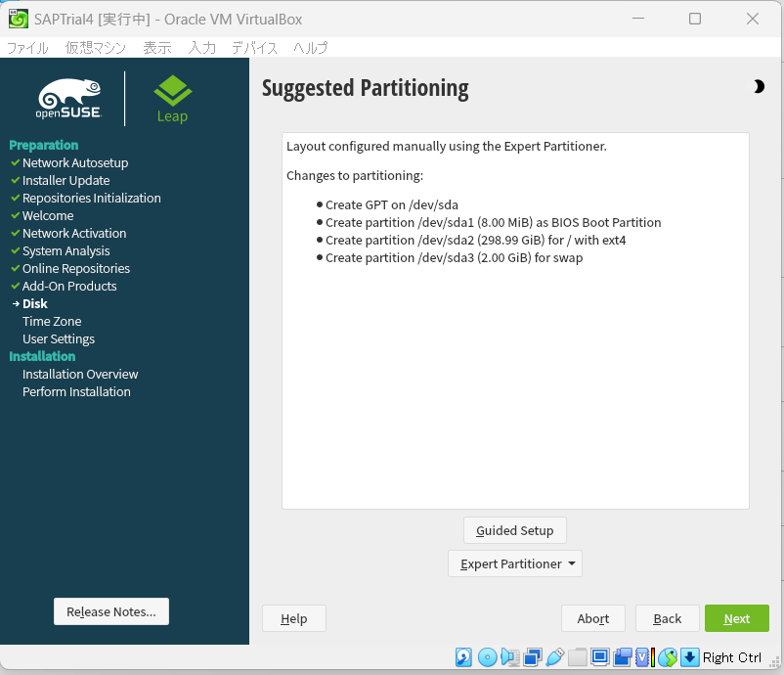Click the hard disk activity status icon

tap(463, 657)
